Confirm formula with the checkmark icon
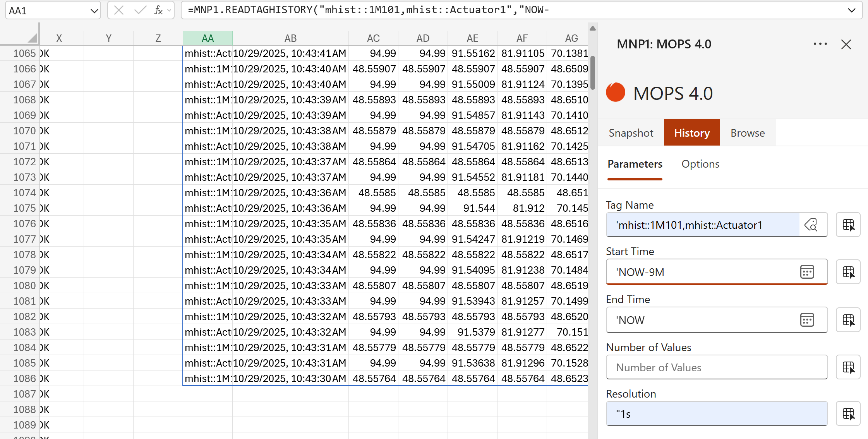Image resolution: width=868 pixels, height=439 pixels. (x=140, y=10)
